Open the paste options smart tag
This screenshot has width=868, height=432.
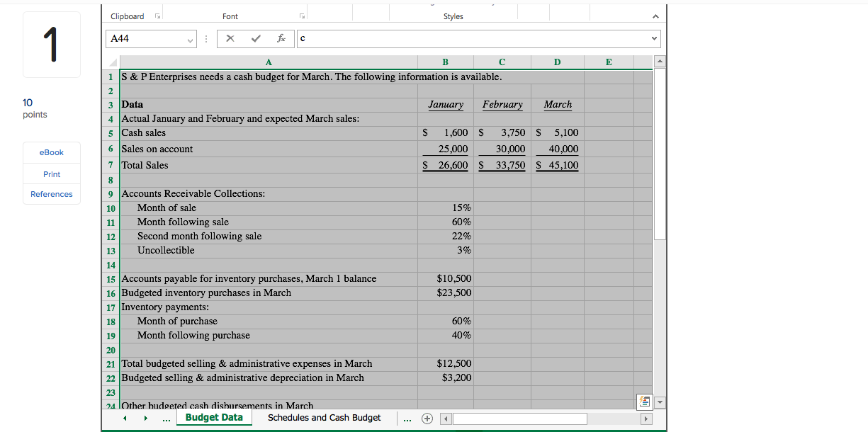click(644, 402)
